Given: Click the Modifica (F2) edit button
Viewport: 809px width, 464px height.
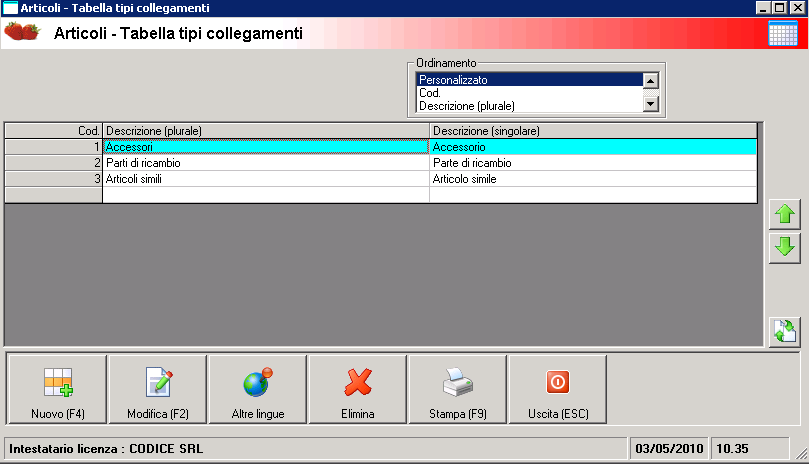Looking at the screenshot, I should [157, 390].
